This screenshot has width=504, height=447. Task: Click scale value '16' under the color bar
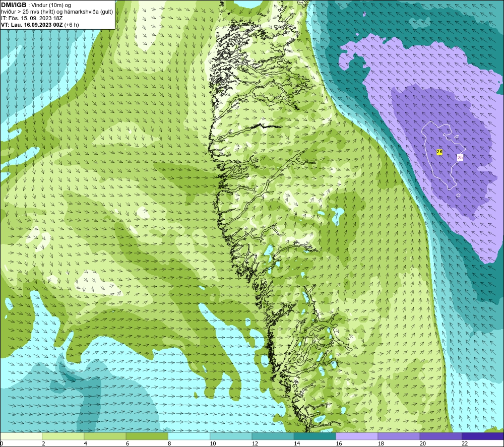coord(339,443)
